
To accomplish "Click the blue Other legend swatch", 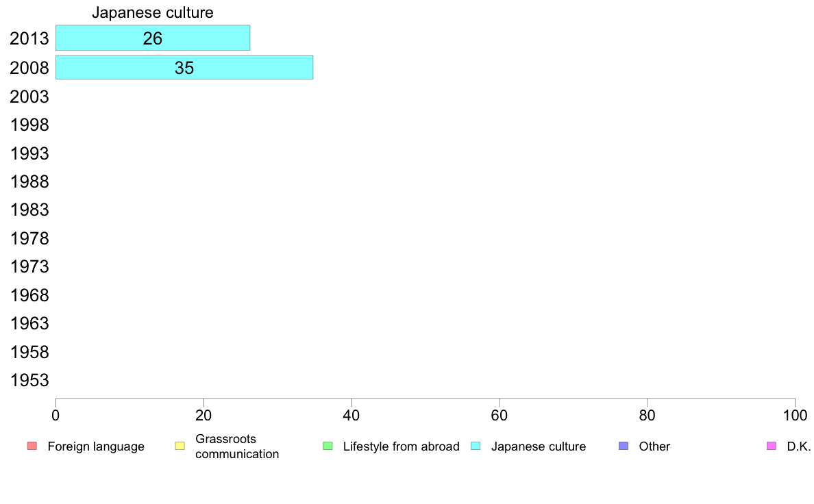I will pos(624,446).
